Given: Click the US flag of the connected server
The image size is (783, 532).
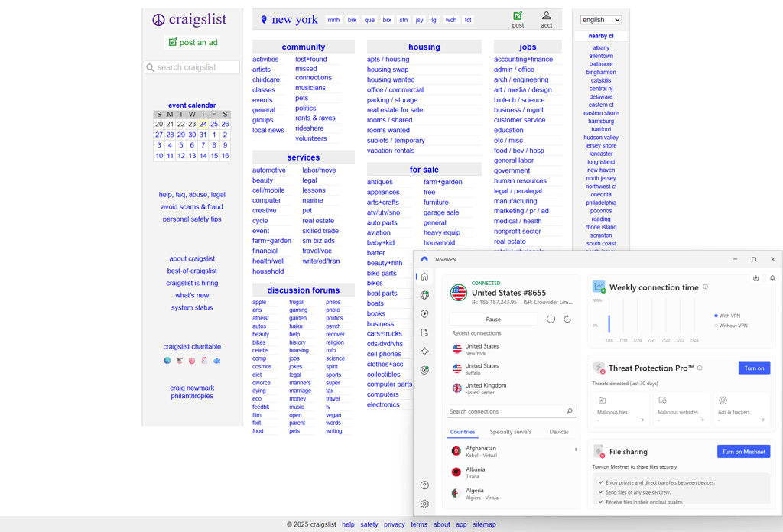Looking at the screenshot, I should click(459, 293).
